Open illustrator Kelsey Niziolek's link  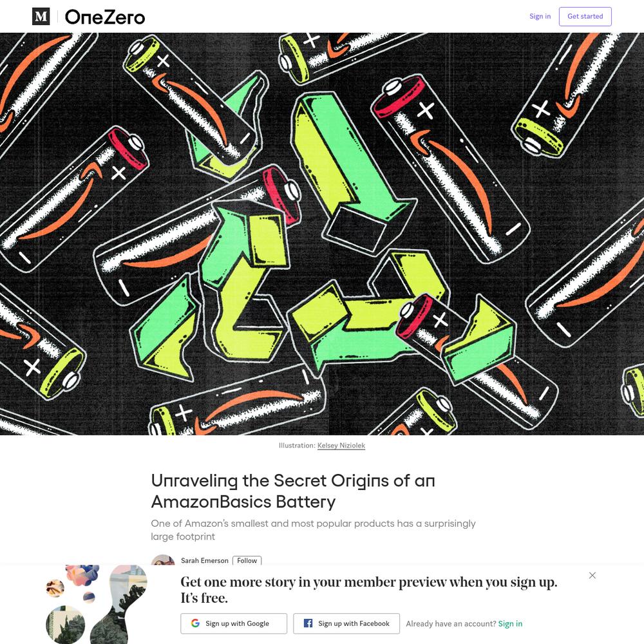click(x=341, y=445)
